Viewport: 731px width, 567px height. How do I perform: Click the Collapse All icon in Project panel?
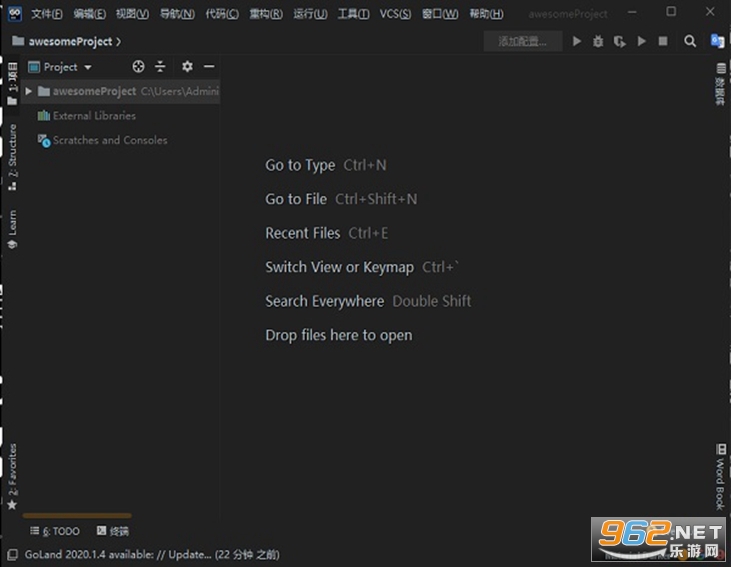(160, 67)
